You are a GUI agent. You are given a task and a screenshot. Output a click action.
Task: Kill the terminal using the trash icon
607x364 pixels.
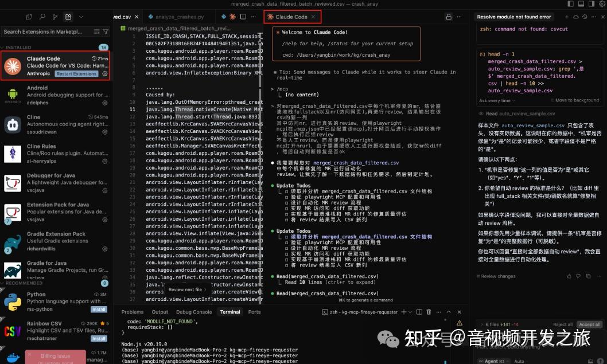(428, 312)
